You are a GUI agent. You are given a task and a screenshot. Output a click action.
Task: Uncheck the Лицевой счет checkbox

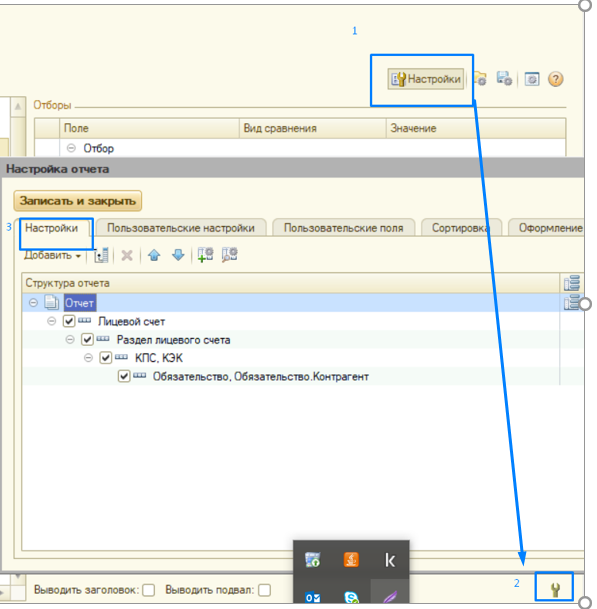(69, 321)
